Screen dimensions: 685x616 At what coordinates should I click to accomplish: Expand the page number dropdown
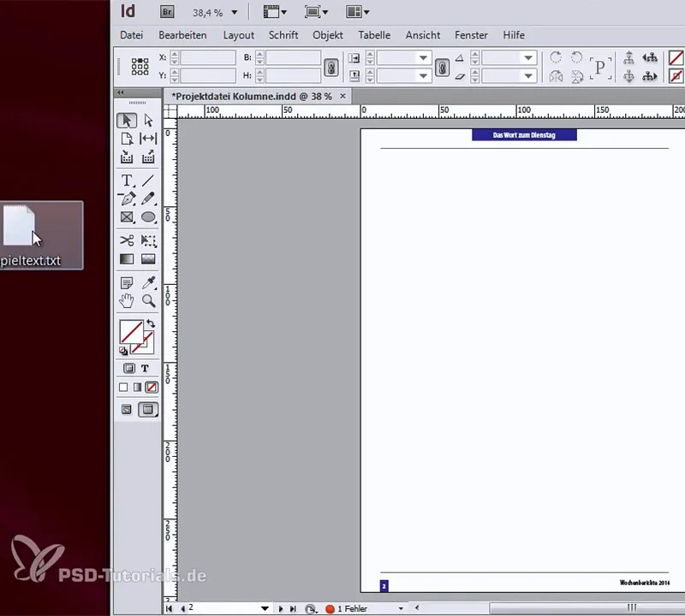click(x=265, y=608)
